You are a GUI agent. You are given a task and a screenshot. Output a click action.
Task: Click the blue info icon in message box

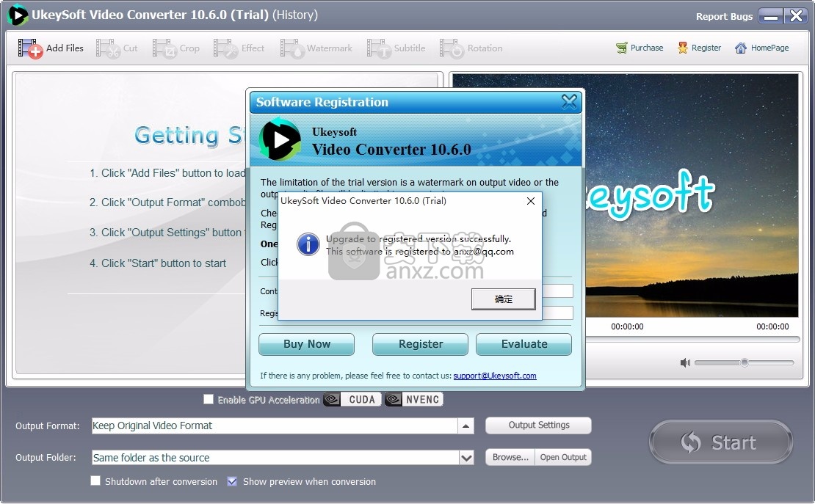click(308, 244)
